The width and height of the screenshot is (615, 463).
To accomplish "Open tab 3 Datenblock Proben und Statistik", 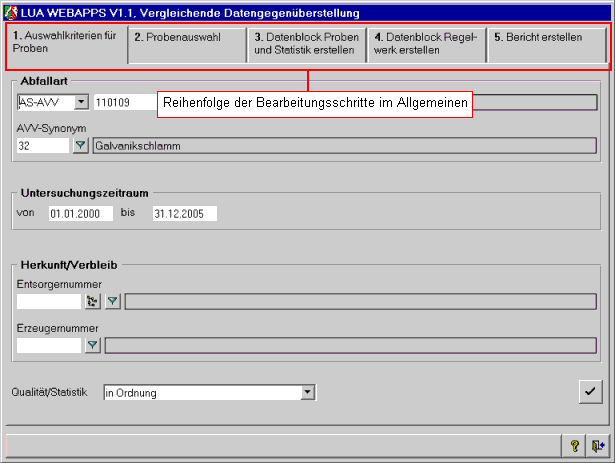I will [x=307, y=45].
